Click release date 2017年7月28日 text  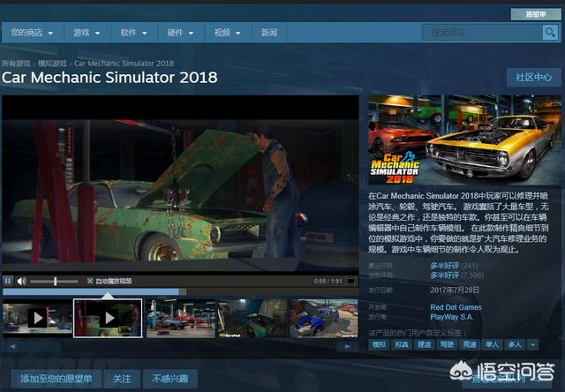point(455,290)
